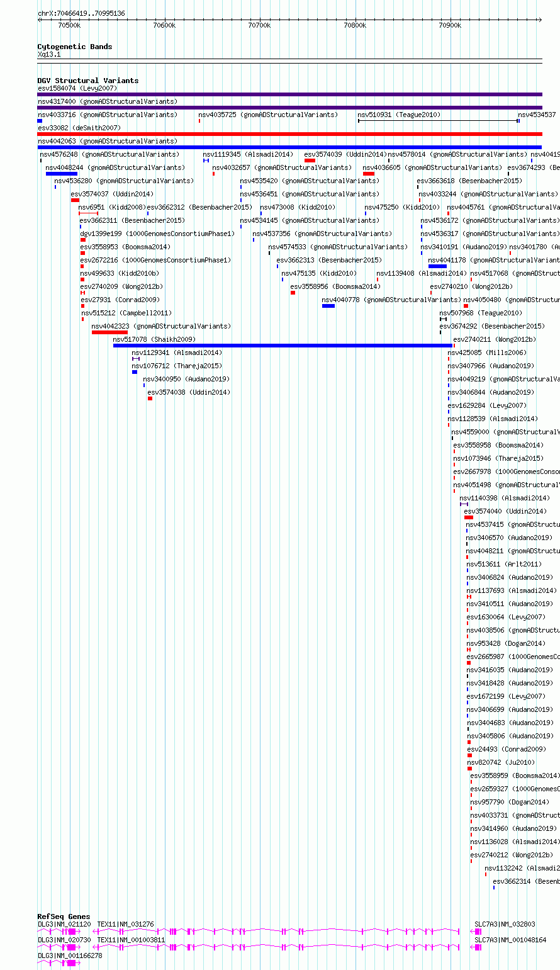Click the nsv4042063 gnomAD variant label
Viewport: 560px width, 970px height.
point(108,141)
